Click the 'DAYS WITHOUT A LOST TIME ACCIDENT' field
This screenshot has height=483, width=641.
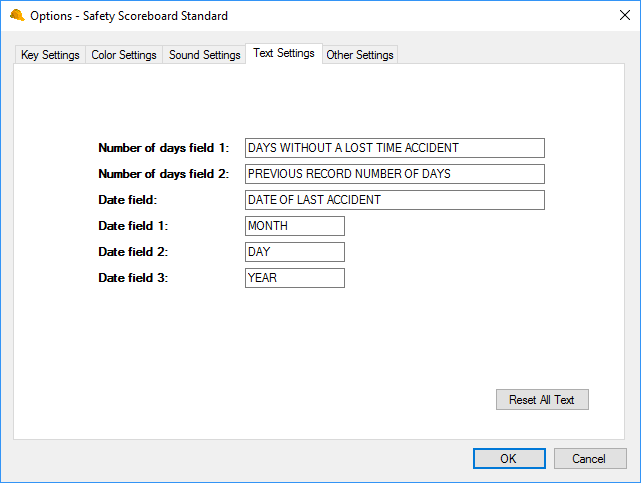394,148
